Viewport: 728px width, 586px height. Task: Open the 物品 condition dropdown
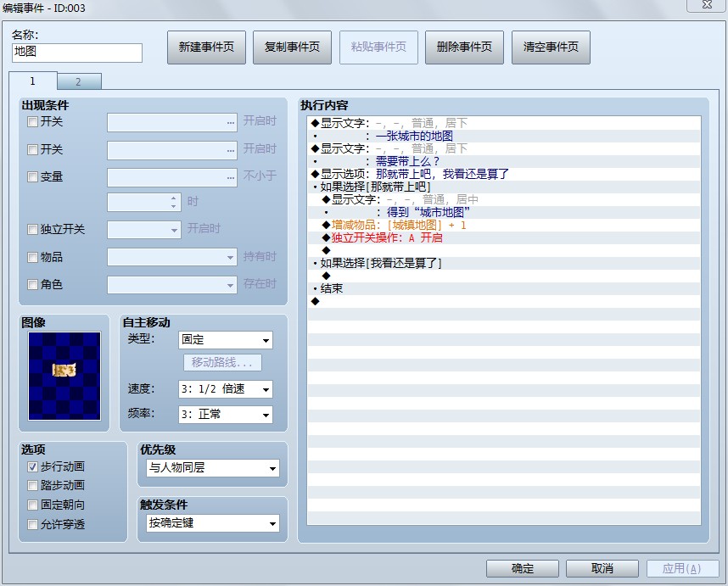click(172, 257)
